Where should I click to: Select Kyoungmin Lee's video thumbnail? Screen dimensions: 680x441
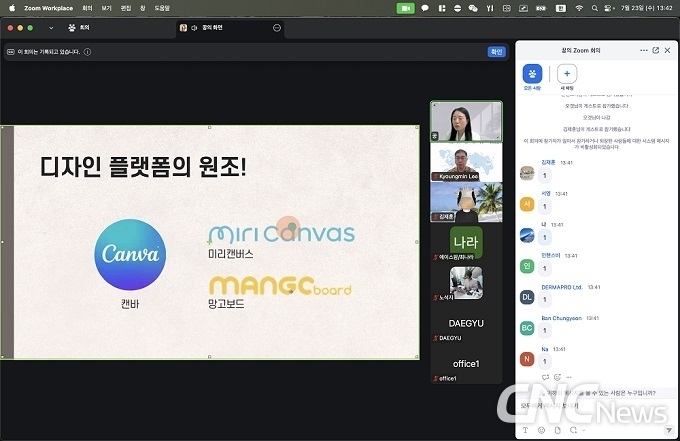pos(466,162)
